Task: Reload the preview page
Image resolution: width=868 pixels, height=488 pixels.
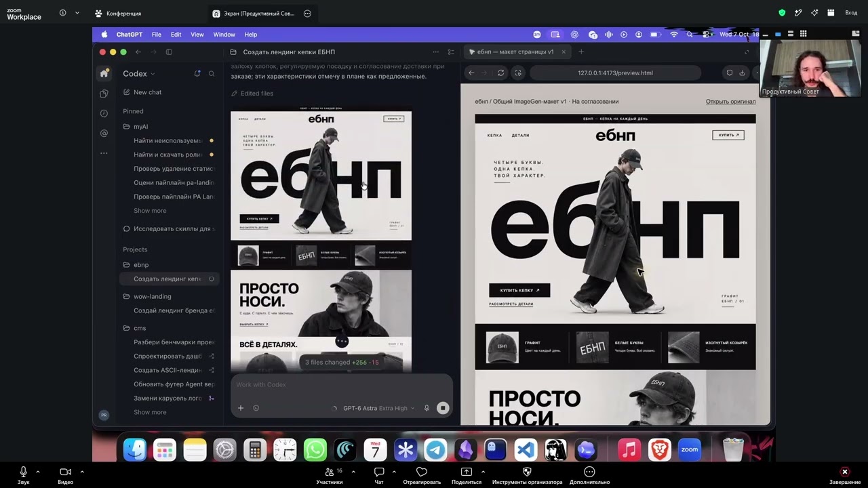Action: [x=500, y=73]
